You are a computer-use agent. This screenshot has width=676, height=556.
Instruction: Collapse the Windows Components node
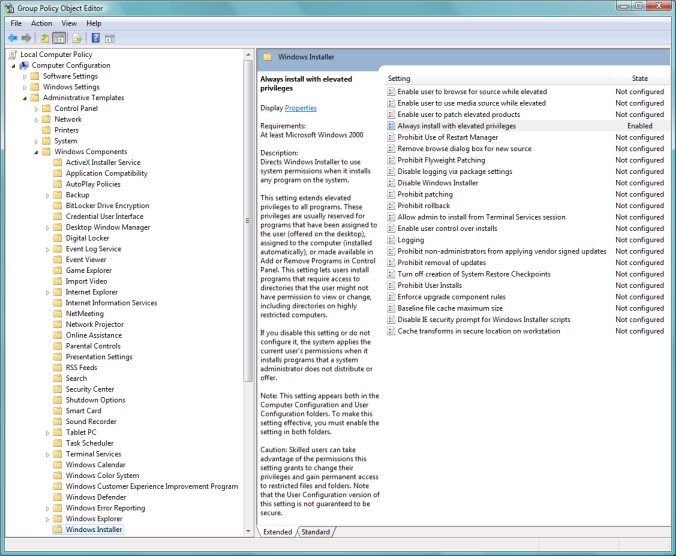pyautogui.click(x=36, y=152)
